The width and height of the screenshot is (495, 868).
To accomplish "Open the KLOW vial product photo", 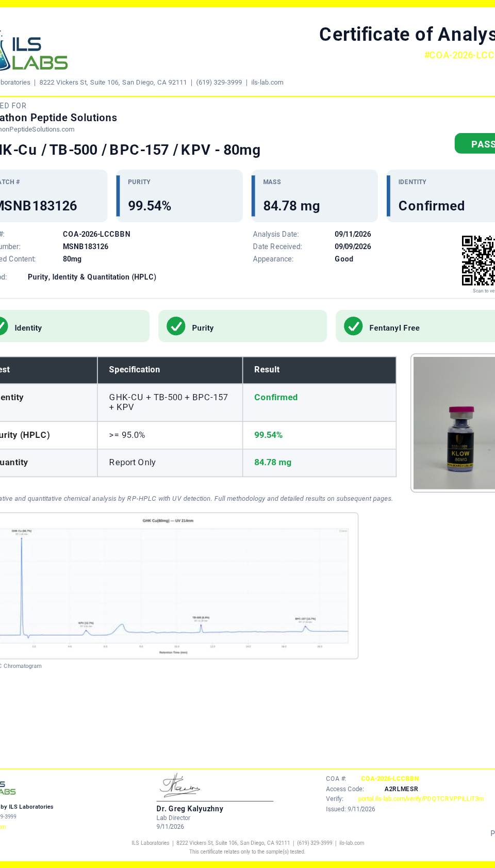I will (x=454, y=423).
